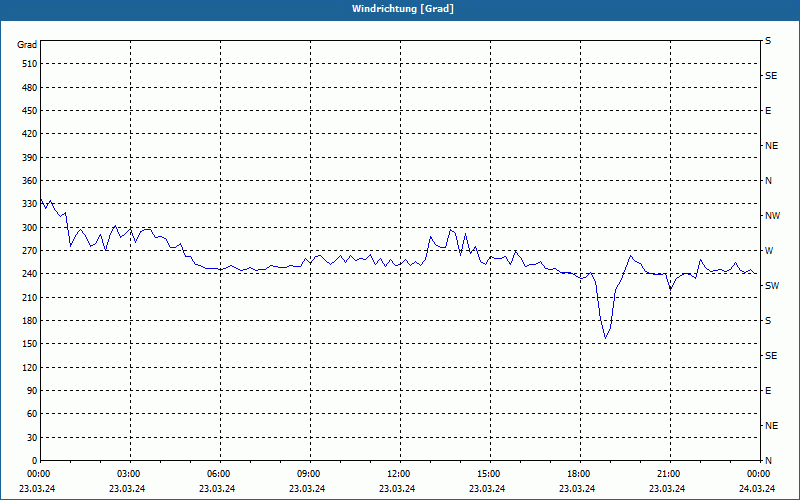Click the NE compass label level with 30

[772, 426]
